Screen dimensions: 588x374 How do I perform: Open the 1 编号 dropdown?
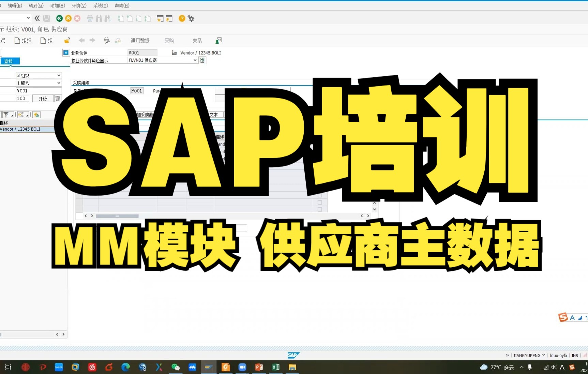pos(59,83)
